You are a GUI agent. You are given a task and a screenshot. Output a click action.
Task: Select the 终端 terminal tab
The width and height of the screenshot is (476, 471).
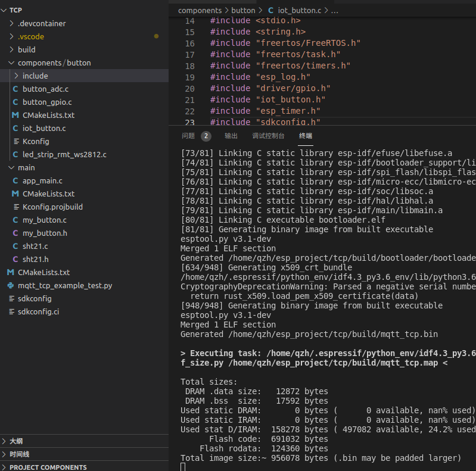pyautogui.click(x=306, y=136)
